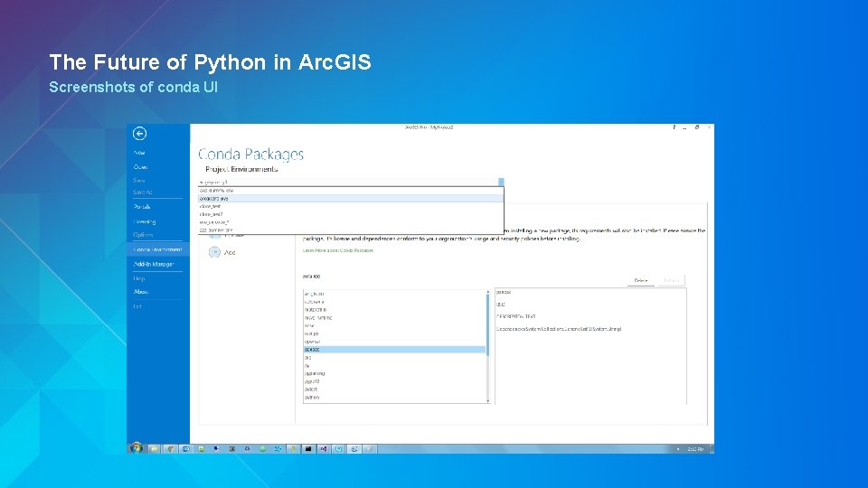This screenshot has height=488, width=868.
Task: Open the New menu entry
Action: pos(139,153)
